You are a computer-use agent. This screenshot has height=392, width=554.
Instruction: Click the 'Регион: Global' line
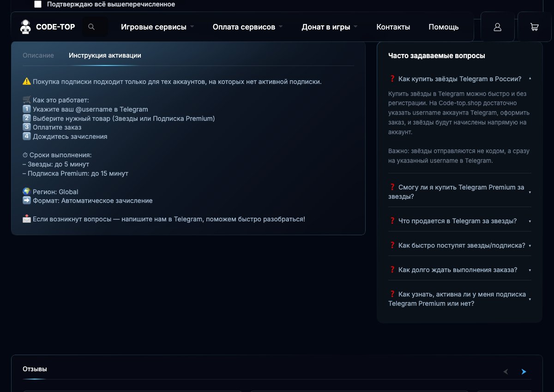pyautogui.click(x=50, y=192)
